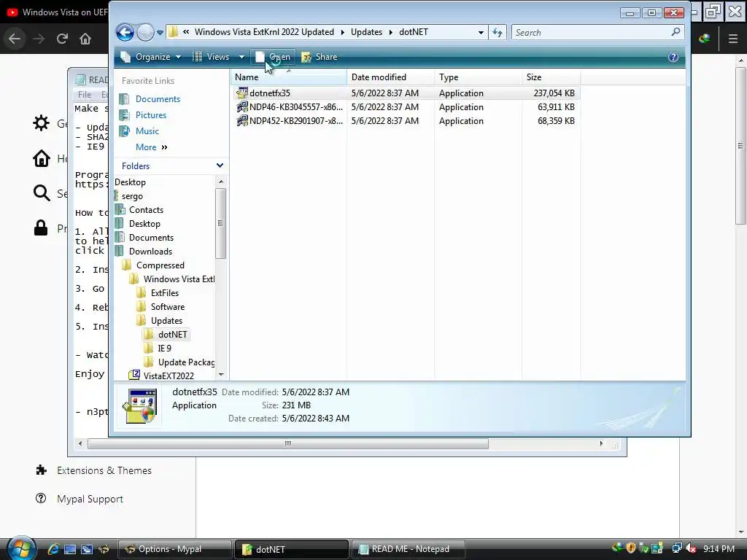Screen dimensions: 747x560
Task: Select sergo in the folder tree
Action: coord(132,196)
